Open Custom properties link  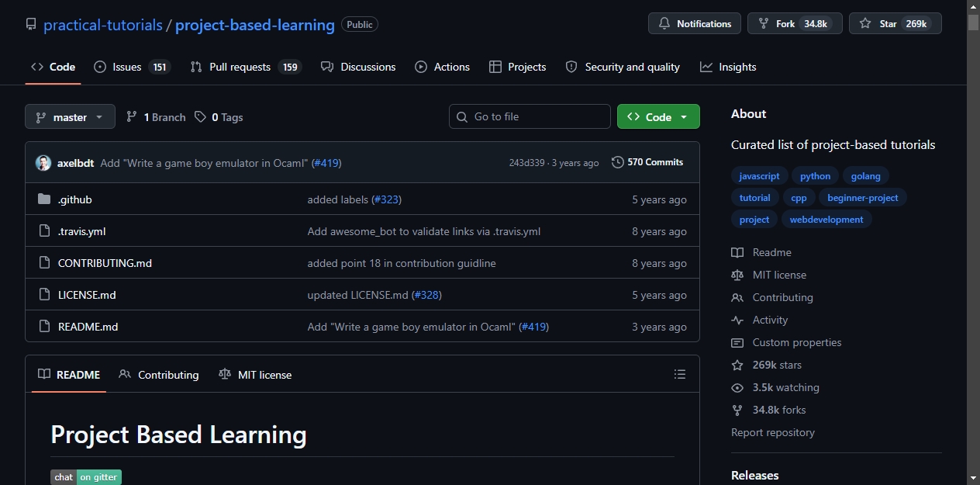pyautogui.click(x=786, y=342)
